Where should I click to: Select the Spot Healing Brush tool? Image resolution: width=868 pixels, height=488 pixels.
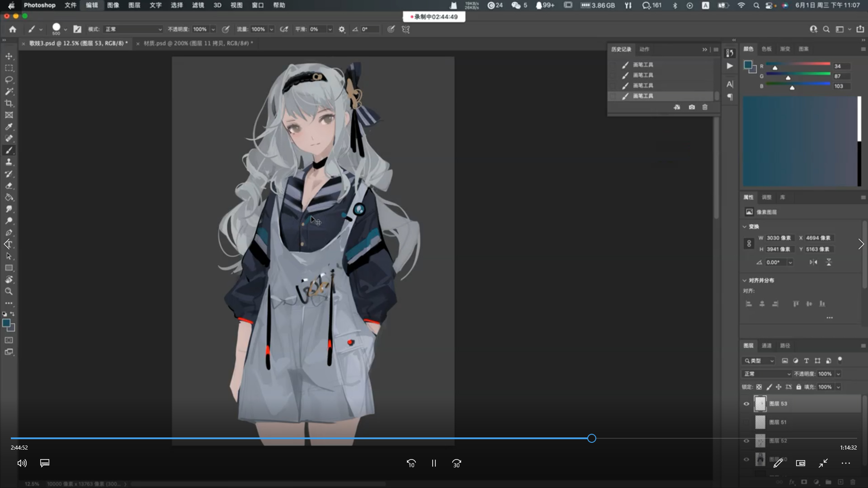coord(9,139)
